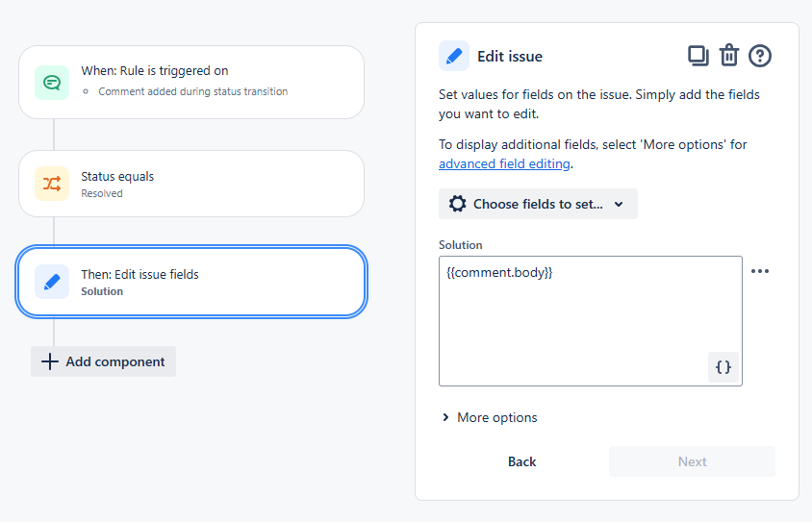Click the Next button

[x=693, y=461]
